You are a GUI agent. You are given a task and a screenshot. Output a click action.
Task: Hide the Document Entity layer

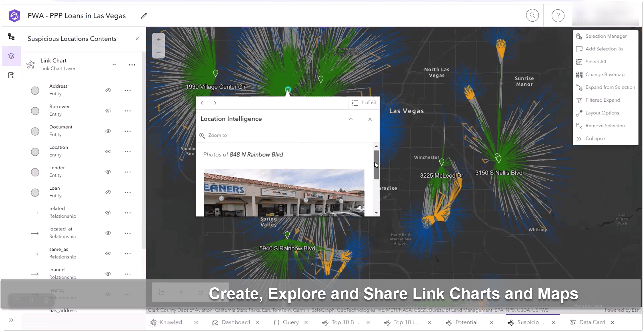click(x=108, y=131)
